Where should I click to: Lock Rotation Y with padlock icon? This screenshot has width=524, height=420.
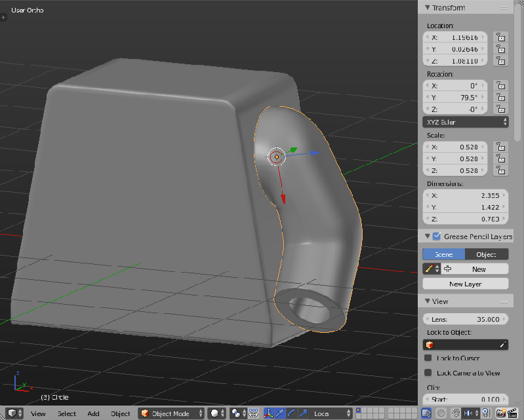click(x=500, y=98)
